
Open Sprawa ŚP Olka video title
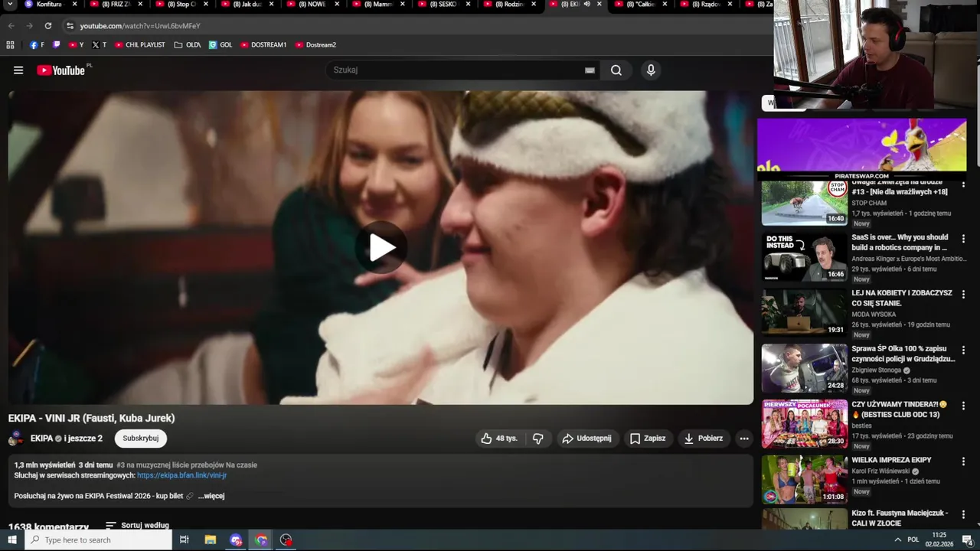[903, 354]
